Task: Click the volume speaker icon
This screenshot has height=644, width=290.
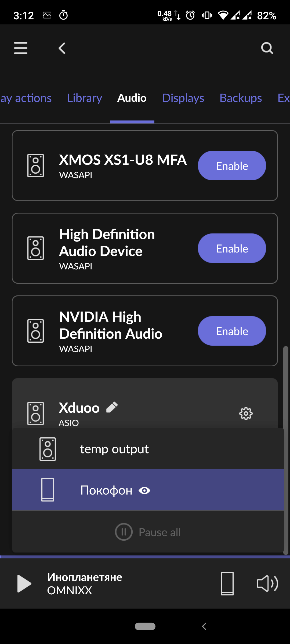Action: point(267,584)
